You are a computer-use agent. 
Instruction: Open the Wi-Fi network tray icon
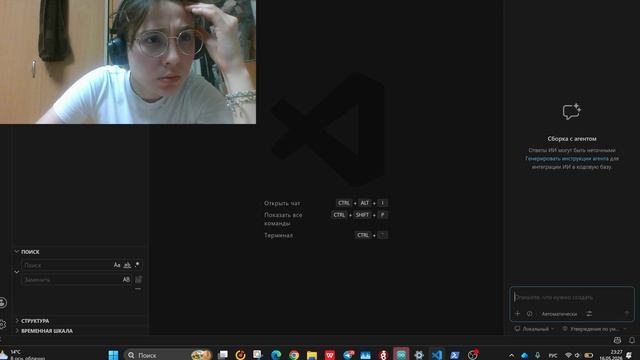(568, 356)
